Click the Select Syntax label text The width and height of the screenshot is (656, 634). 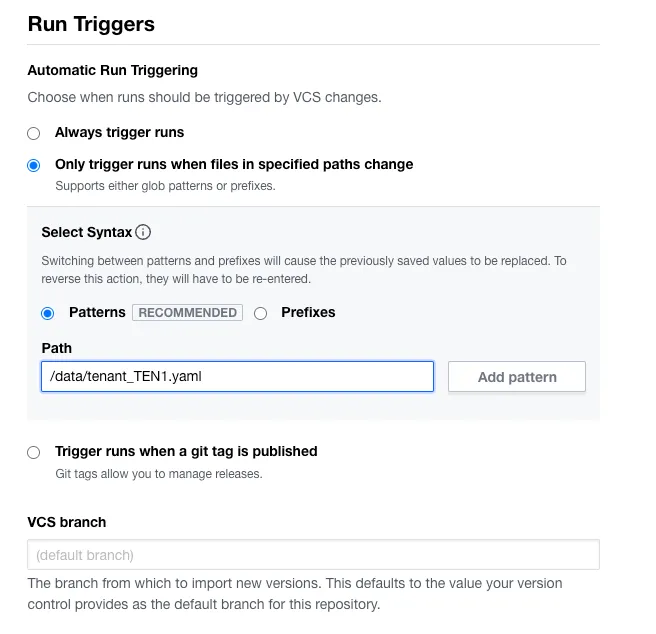pyautogui.click(x=86, y=232)
